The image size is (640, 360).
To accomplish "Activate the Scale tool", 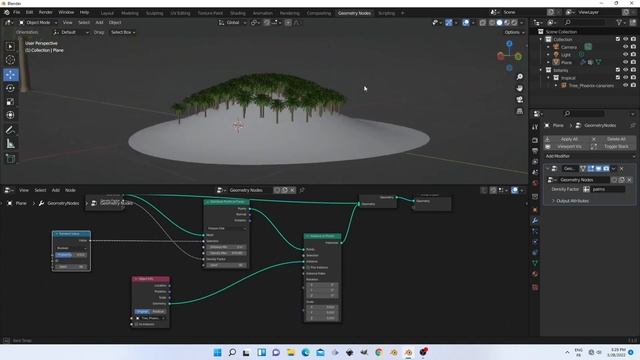I will (10, 102).
